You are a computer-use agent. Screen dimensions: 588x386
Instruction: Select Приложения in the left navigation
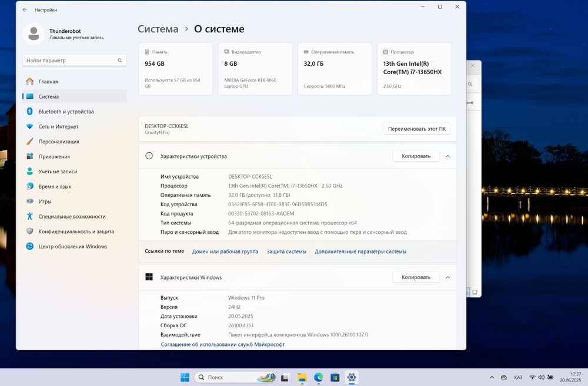54,157
